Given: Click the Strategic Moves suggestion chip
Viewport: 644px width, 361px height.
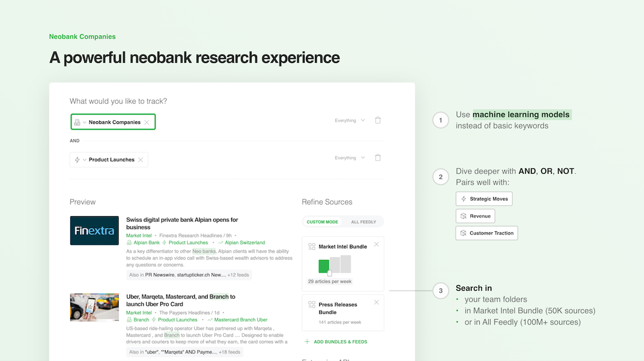Looking at the screenshot, I should (x=484, y=199).
